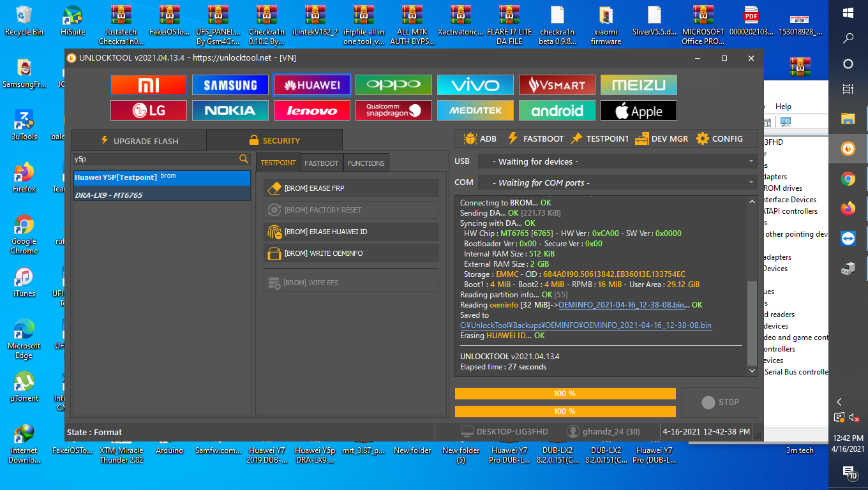Open HiSuite desktop shortcut
This screenshot has height=490, width=868.
pos(73,20)
